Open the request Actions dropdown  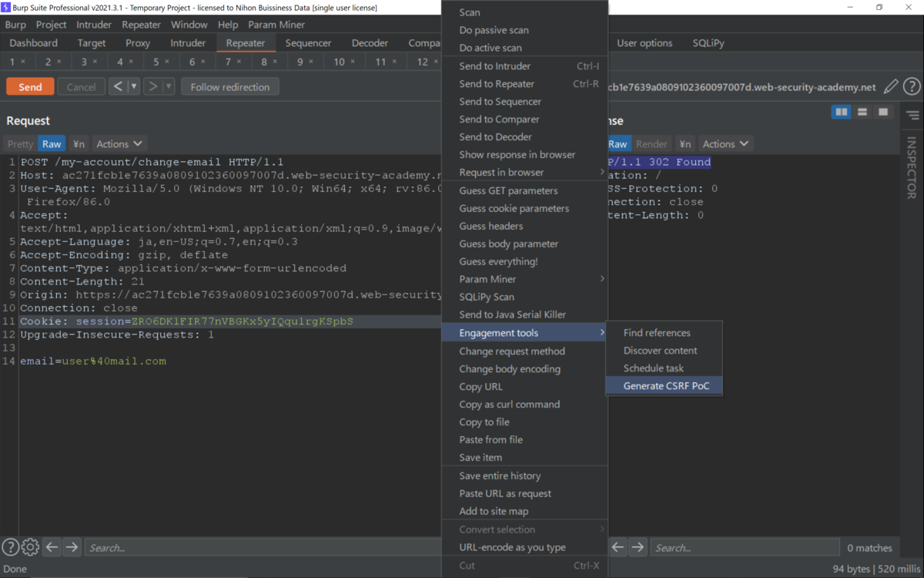119,144
